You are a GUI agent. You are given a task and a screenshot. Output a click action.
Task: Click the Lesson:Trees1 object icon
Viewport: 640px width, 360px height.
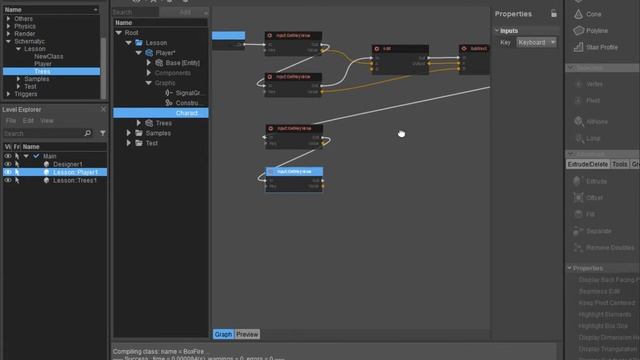click(x=46, y=180)
